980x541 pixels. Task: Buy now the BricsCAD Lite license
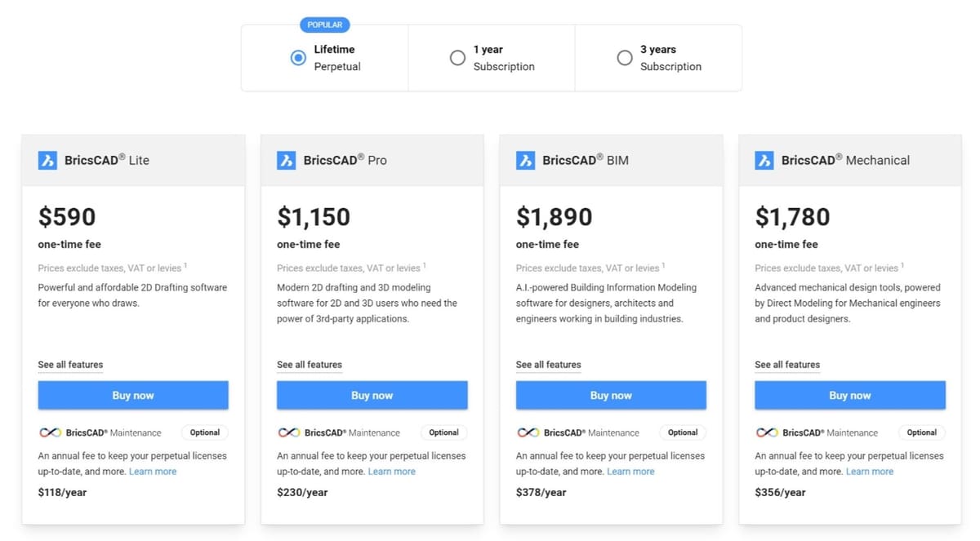pos(133,395)
